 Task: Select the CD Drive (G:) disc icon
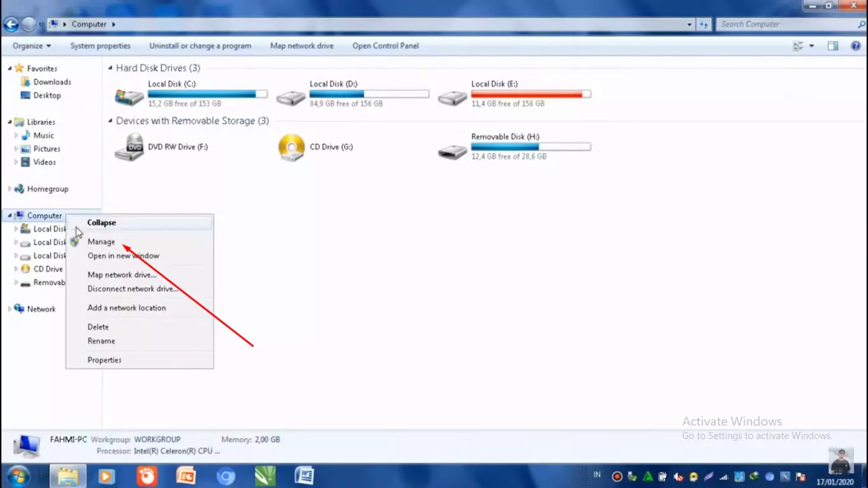(x=292, y=148)
